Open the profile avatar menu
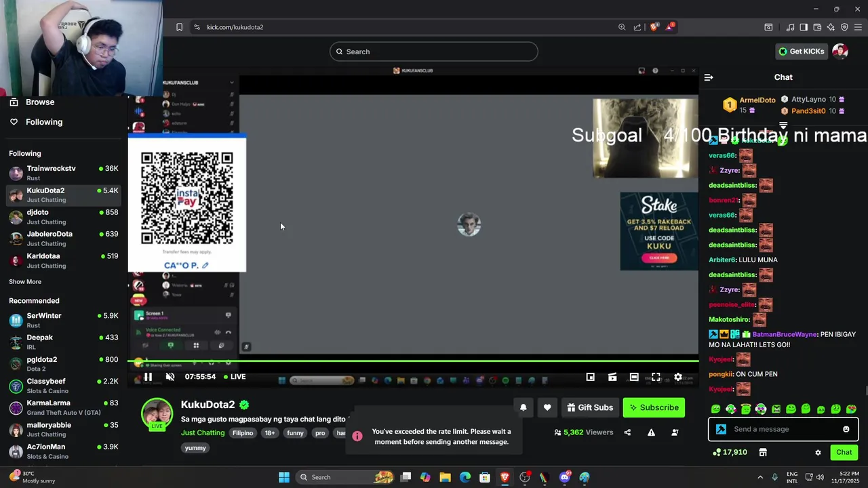 pos(840,52)
